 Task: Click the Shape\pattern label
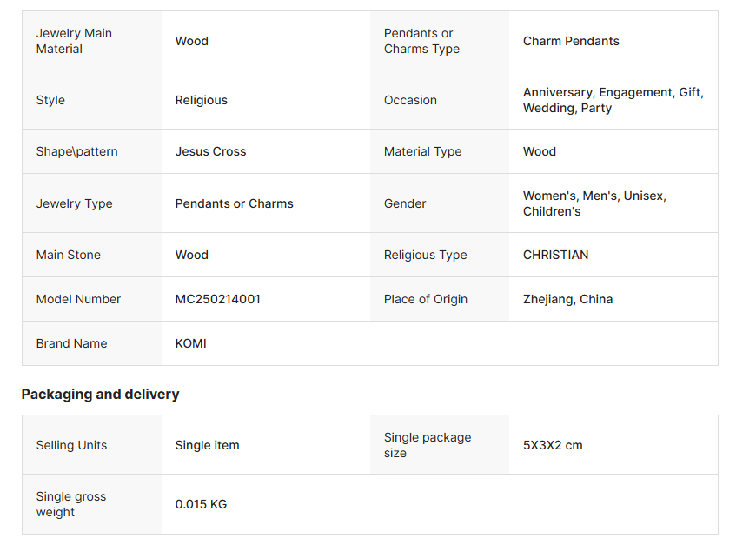point(76,151)
